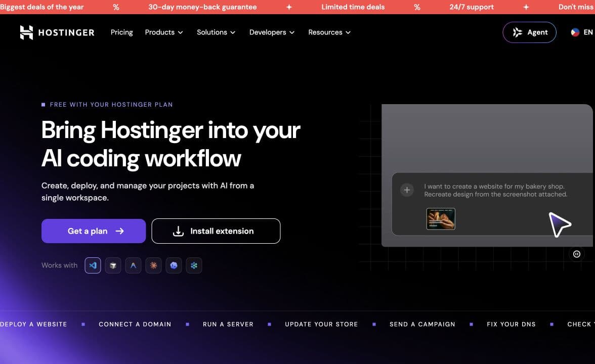Select the blue blob terminal icon under Works with
The height and width of the screenshot is (364, 595).
tap(174, 265)
